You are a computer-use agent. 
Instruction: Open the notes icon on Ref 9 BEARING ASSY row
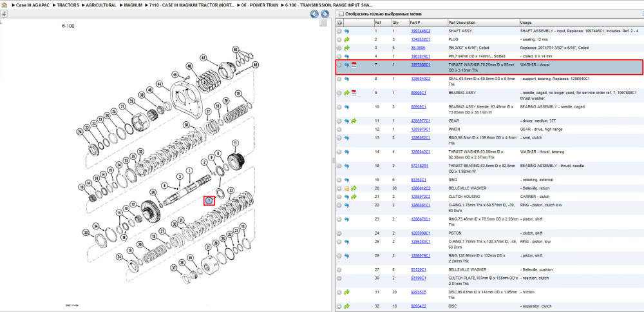[x=354, y=93]
